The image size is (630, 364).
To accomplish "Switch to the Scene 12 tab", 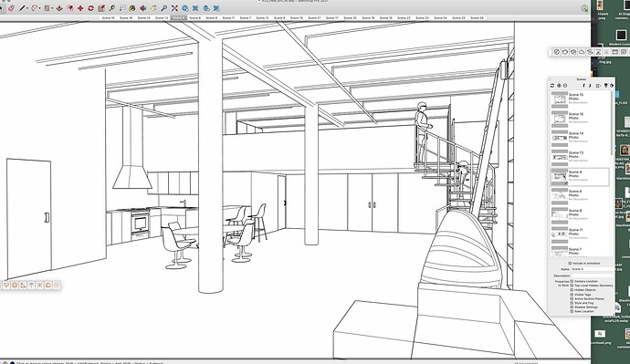I will coord(262,17).
